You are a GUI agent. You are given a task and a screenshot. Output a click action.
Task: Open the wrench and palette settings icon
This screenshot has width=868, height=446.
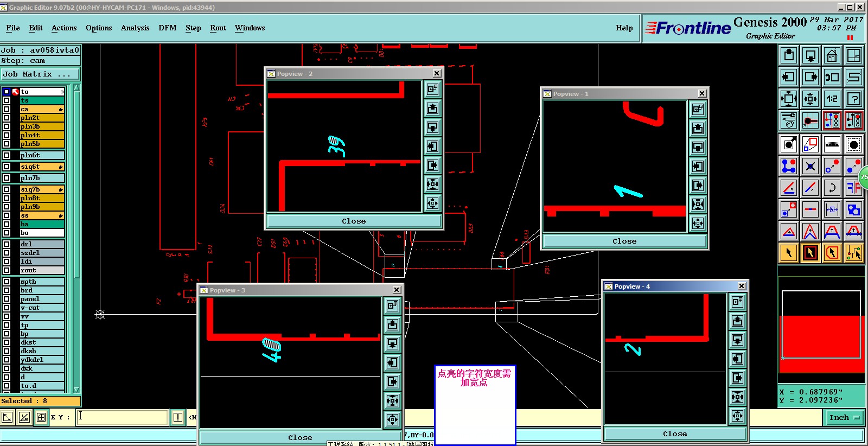tap(789, 120)
